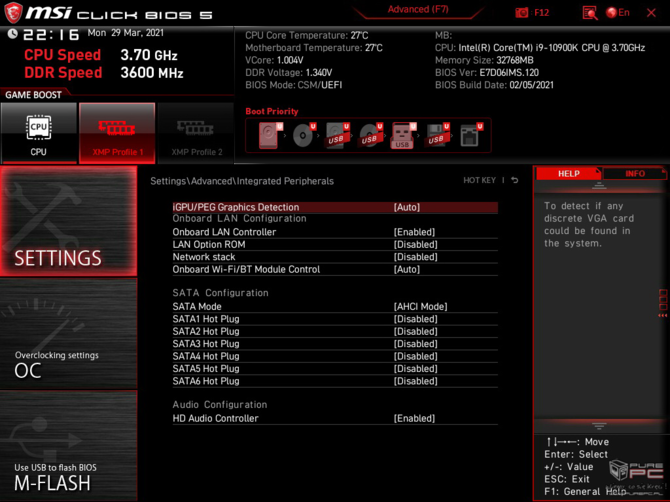Viewport: 670px width, 502px height.
Task: Change Onboard LAN Controller [Enabled] value
Action: 414,232
